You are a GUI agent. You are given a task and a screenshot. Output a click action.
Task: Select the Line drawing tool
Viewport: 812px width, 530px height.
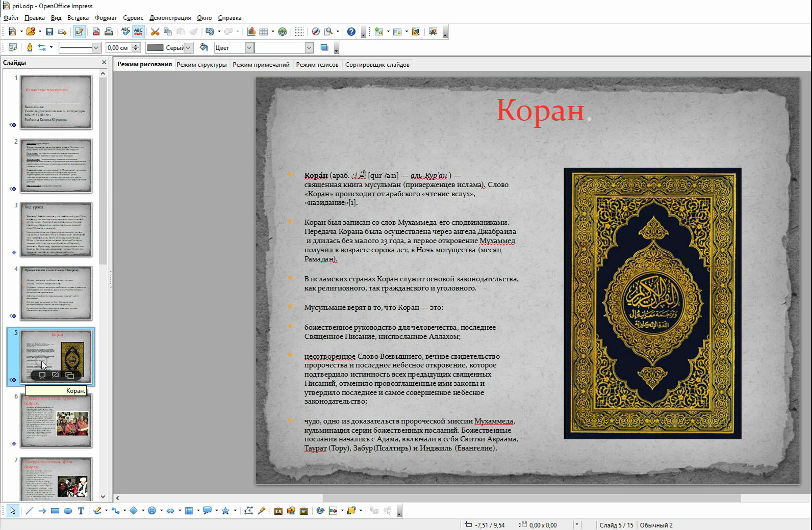click(x=29, y=511)
